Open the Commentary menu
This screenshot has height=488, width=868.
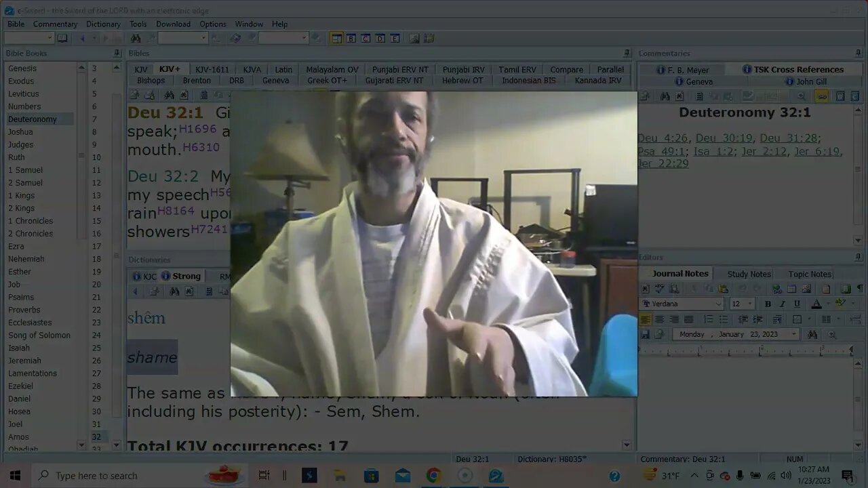click(55, 24)
